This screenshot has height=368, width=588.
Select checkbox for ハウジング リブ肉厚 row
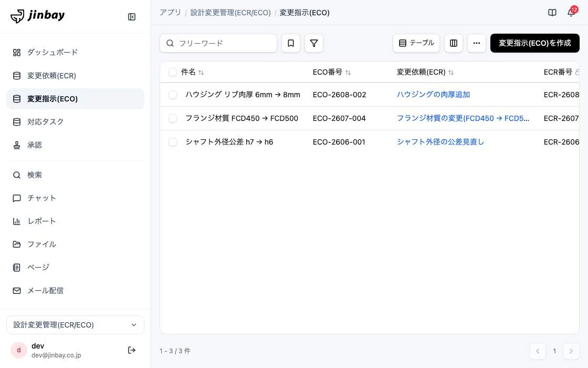coord(173,95)
